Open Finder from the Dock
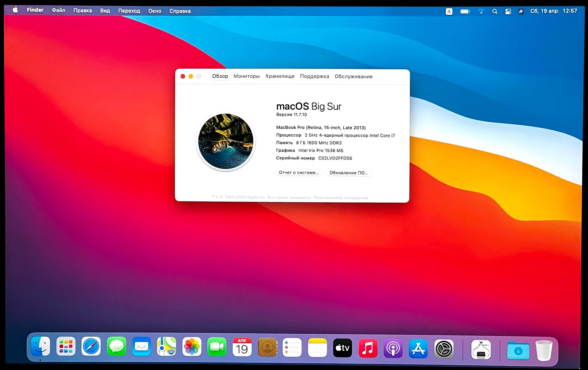 [40, 346]
